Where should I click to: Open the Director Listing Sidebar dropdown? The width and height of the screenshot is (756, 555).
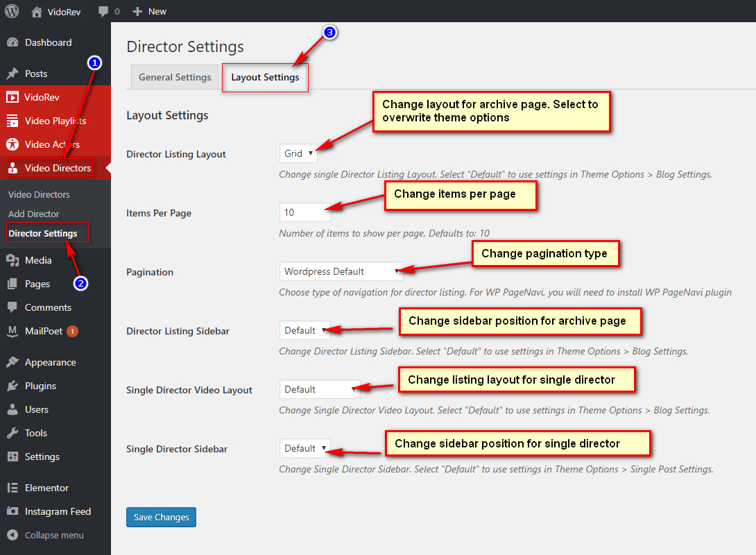[305, 330]
